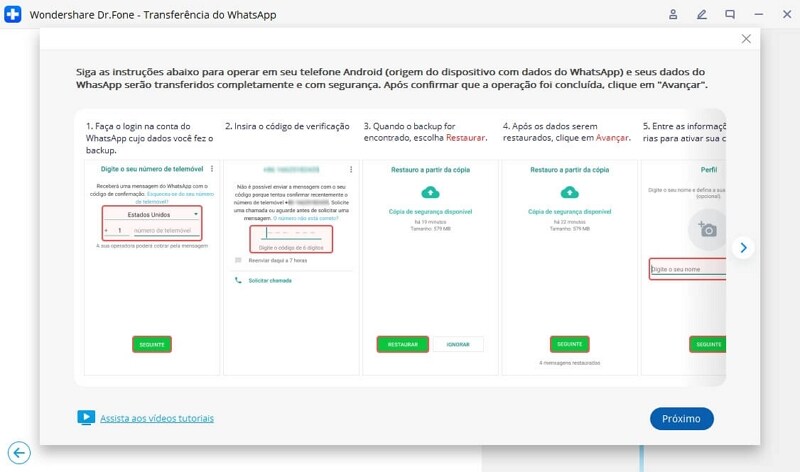
Task: Close the instructions dialog
Action: 746,39
